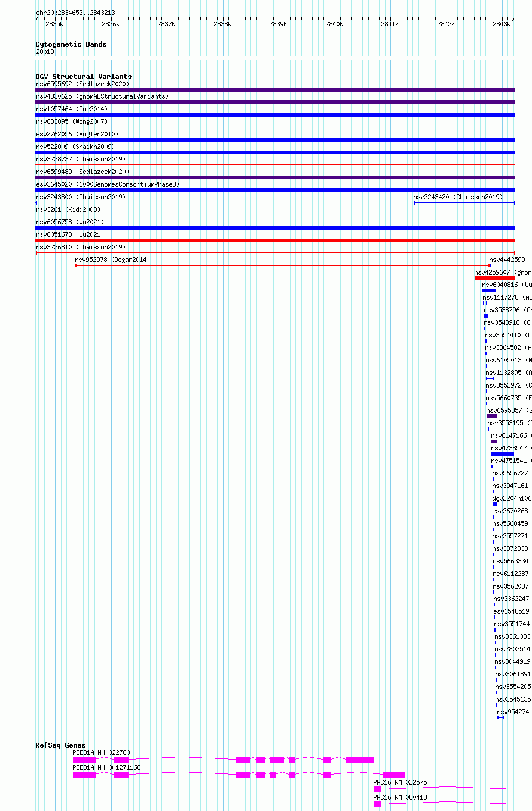Select the 2835k ruler tick

54,24
